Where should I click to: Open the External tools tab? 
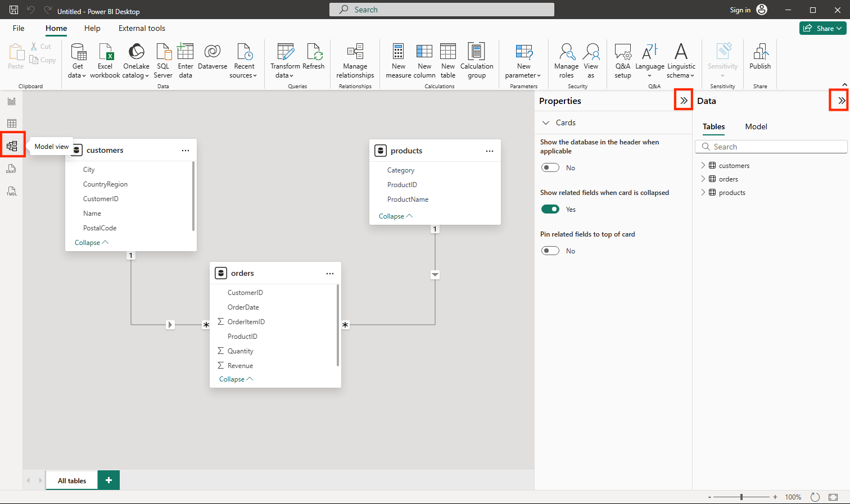(x=142, y=28)
